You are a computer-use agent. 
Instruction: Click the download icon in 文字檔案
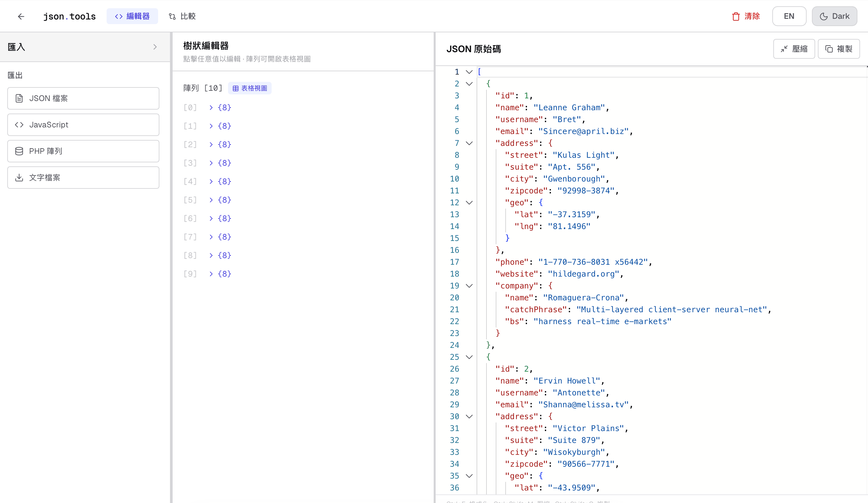(19, 178)
